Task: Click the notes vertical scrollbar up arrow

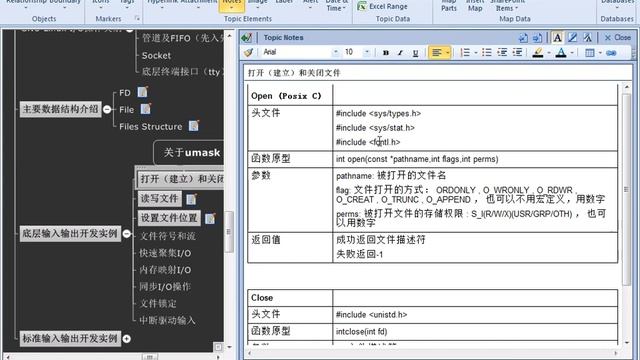Action: pos(627,87)
